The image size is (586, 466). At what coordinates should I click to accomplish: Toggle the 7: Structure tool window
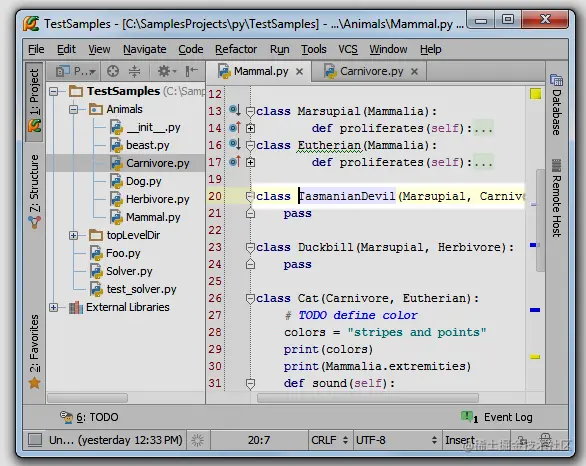coord(34,191)
